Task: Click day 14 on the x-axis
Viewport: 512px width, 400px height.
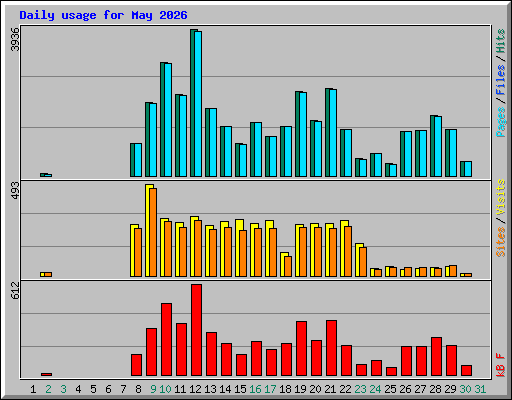Action: (225, 389)
